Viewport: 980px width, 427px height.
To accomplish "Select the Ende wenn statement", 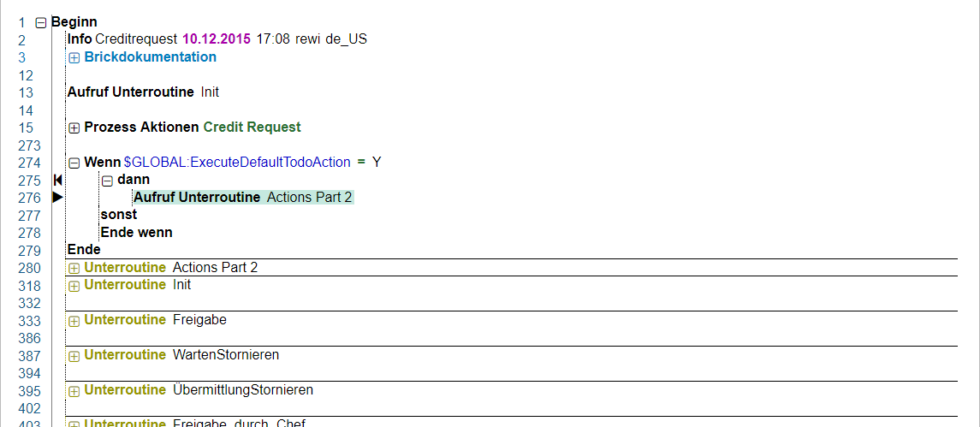I will point(136,233).
